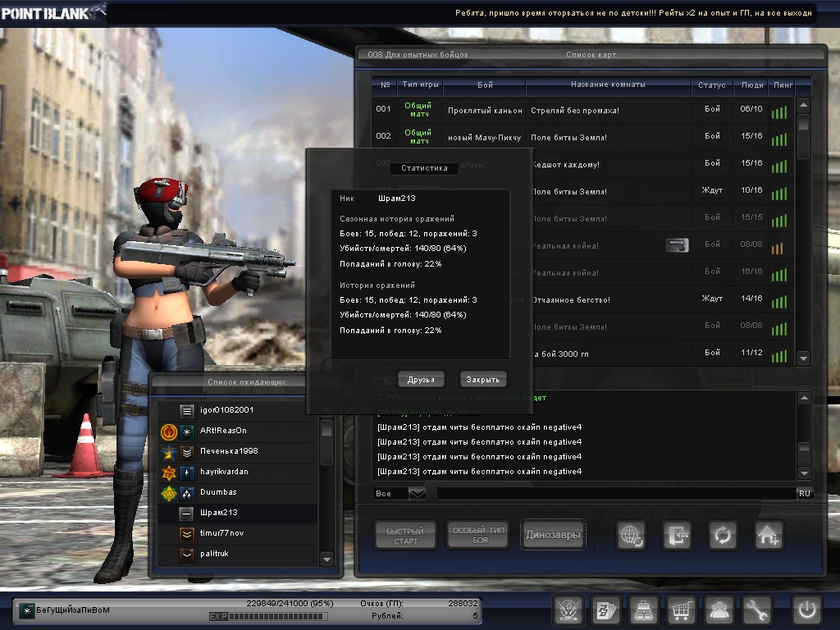Click rank icon beside igor01082001

[x=186, y=411]
